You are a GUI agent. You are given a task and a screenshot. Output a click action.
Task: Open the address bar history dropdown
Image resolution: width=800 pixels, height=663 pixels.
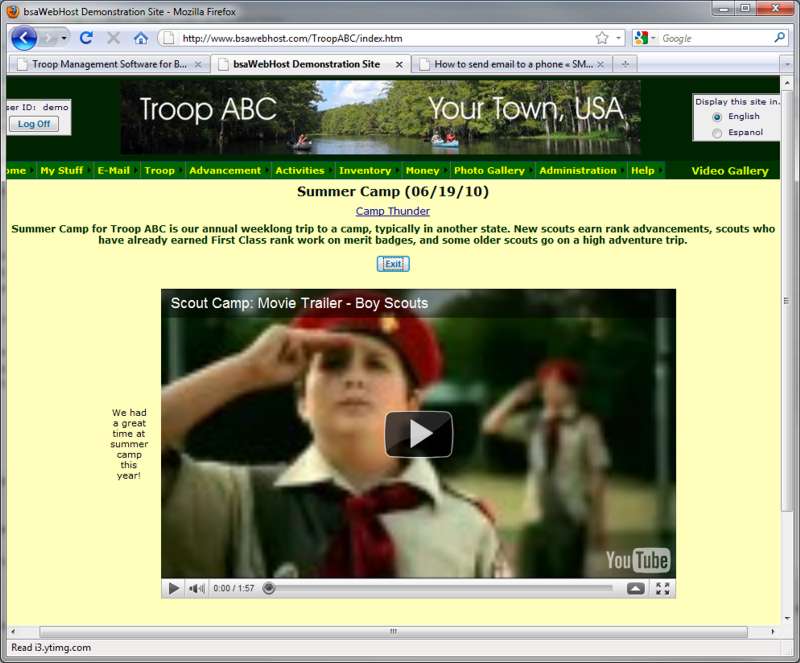coord(618,38)
